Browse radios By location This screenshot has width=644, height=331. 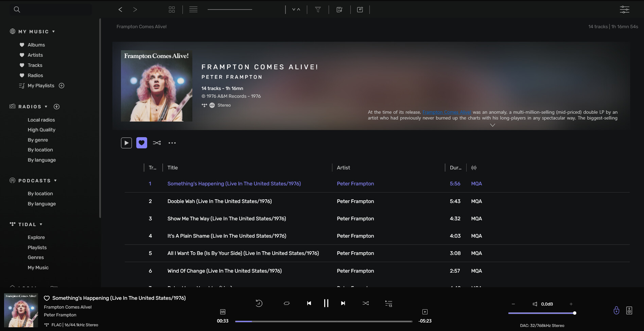click(40, 150)
